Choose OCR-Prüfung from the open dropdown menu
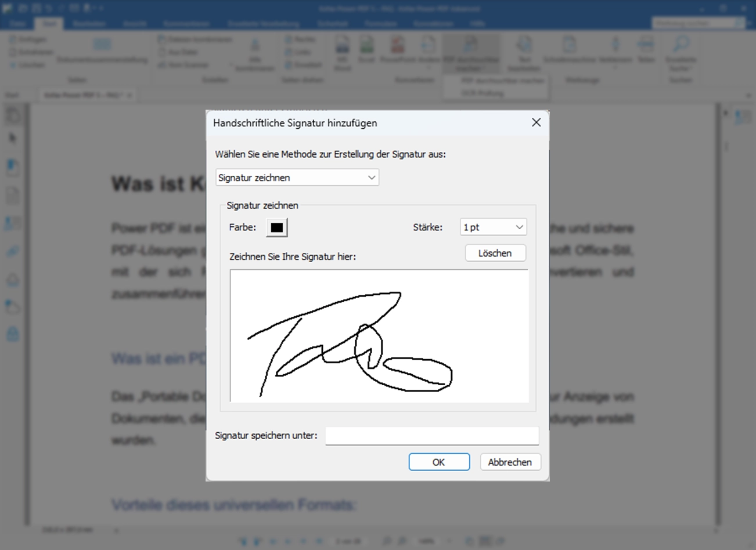756x550 pixels. pos(483,93)
